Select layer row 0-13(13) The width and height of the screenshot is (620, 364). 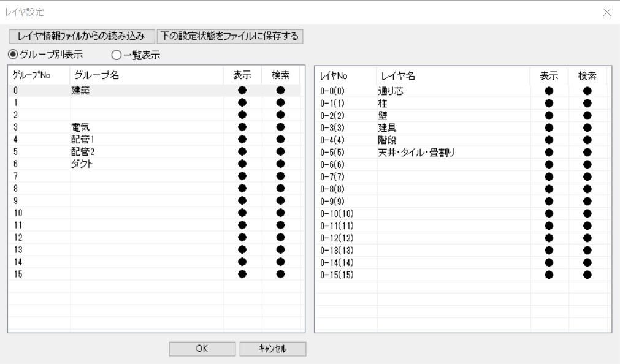(461, 250)
